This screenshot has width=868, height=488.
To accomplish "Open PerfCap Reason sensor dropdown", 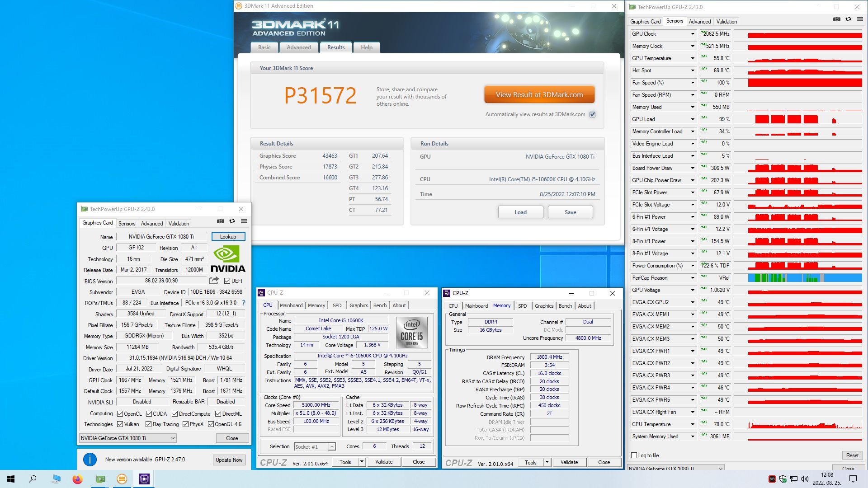I will [692, 278].
